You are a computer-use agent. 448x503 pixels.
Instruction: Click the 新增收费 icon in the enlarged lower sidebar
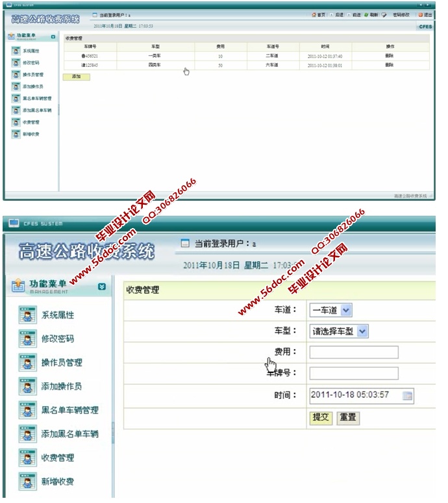tap(27, 482)
